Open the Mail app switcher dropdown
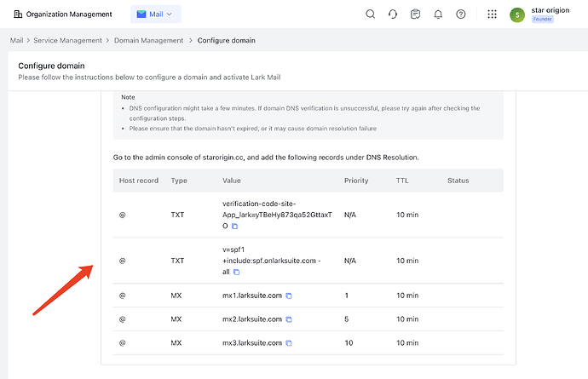The width and height of the screenshot is (588, 379). pos(156,14)
